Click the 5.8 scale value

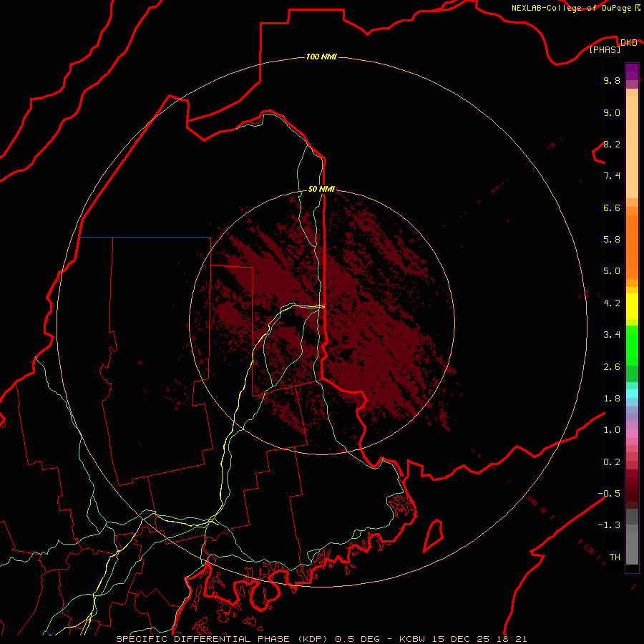click(612, 240)
